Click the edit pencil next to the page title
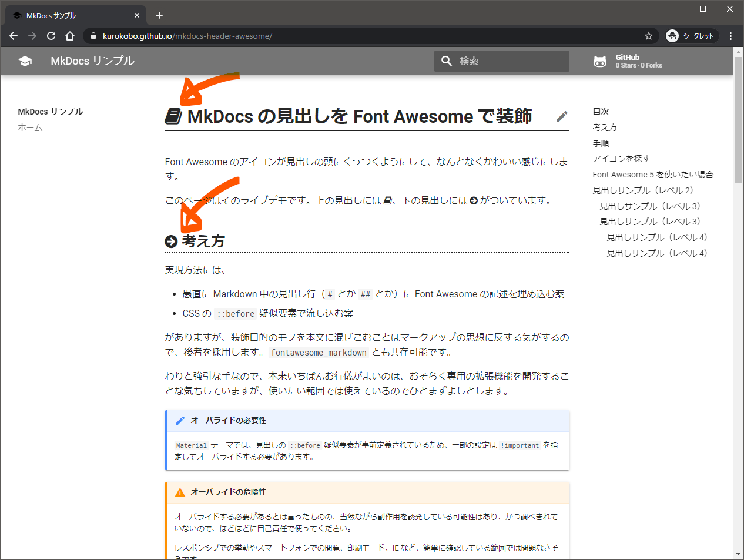Screen dimensions: 744x560 562,116
